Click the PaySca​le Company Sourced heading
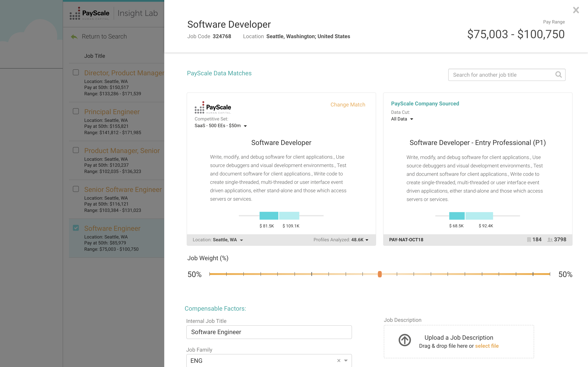 coord(425,103)
